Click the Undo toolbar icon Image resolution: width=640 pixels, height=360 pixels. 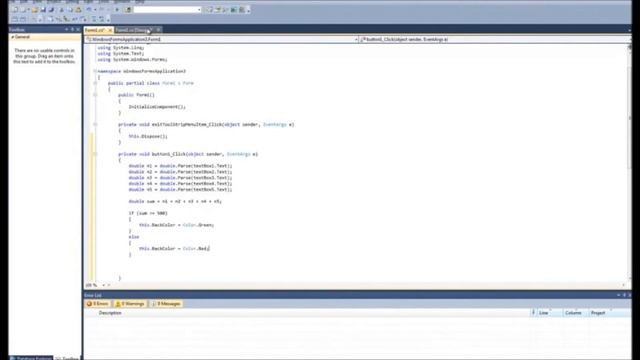click(89, 10)
